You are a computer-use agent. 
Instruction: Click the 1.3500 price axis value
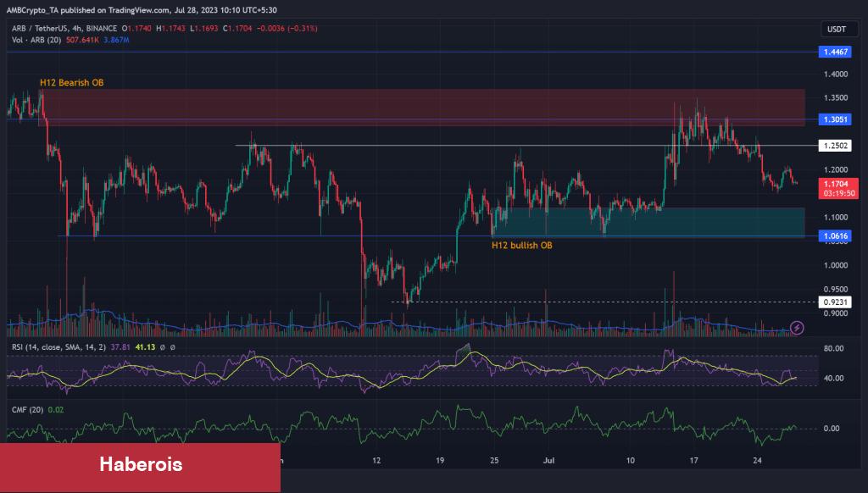tap(835, 98)
